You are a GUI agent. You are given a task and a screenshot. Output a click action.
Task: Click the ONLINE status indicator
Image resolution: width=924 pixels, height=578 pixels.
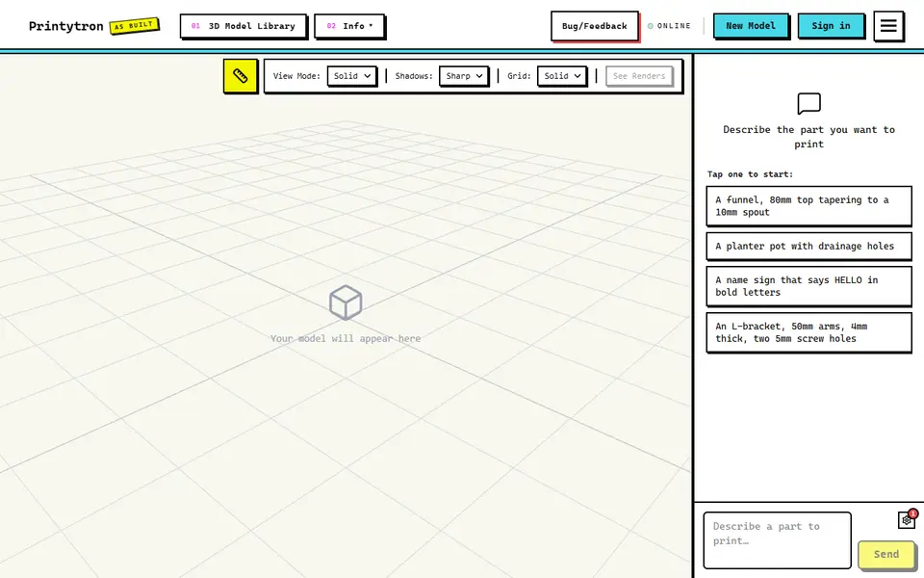pos(669,26)
